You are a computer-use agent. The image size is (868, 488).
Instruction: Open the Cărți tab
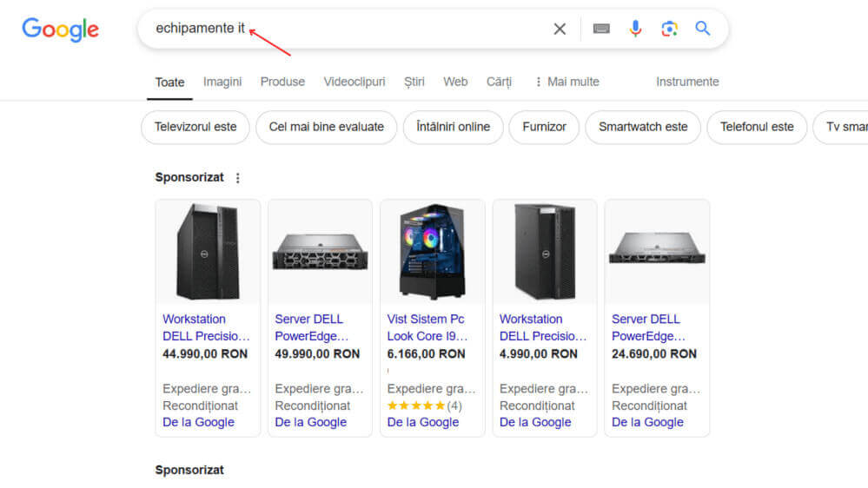coord(499,82)
